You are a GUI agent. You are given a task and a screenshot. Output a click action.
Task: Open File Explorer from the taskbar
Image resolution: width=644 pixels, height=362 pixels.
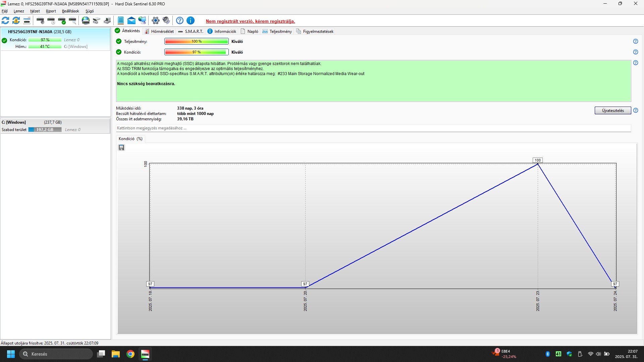[x=116, y=354]
